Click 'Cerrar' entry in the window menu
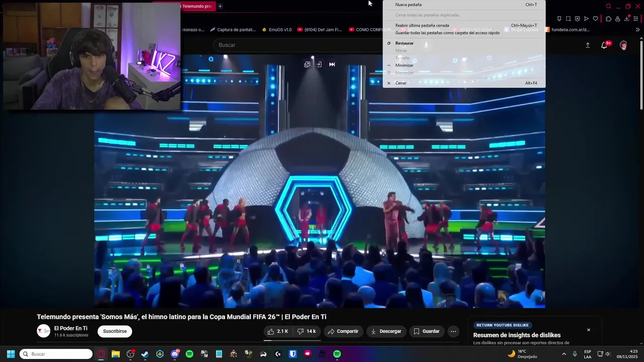Image resolution: width=644 pixels, height=362 pixels. click(464, 83)
